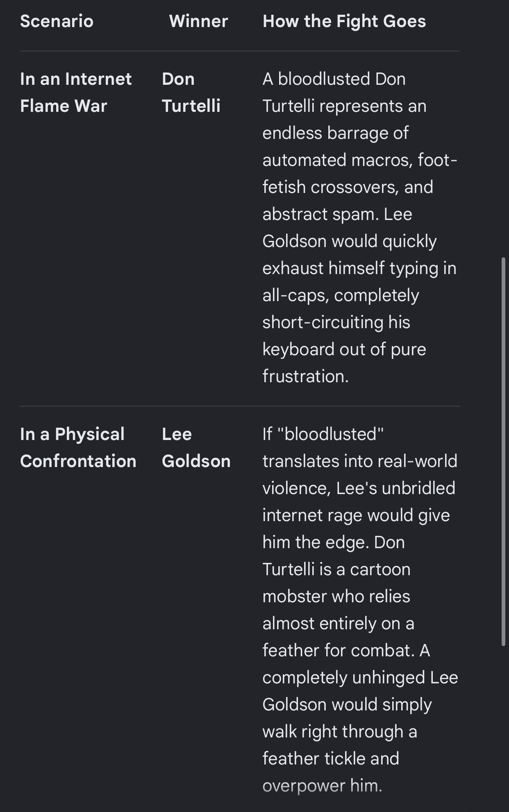
Task: Select the In a Physical Confrontation cell
Action: pyautogui.click(x=78, y=447)
